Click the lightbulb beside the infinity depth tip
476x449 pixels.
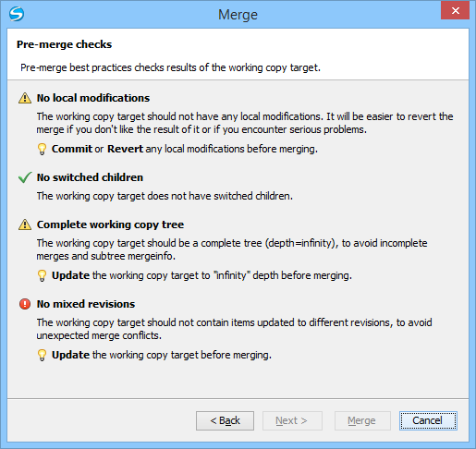coord(42,275)
